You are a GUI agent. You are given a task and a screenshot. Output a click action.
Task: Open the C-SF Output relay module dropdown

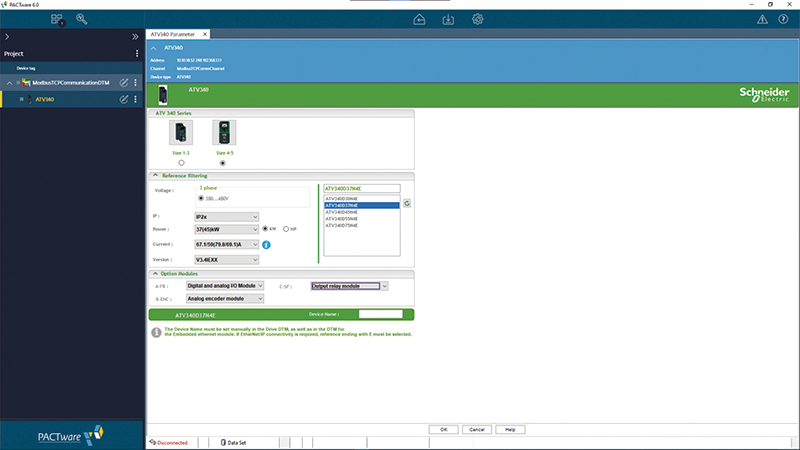pyautogui.click(x=349, y=286)
